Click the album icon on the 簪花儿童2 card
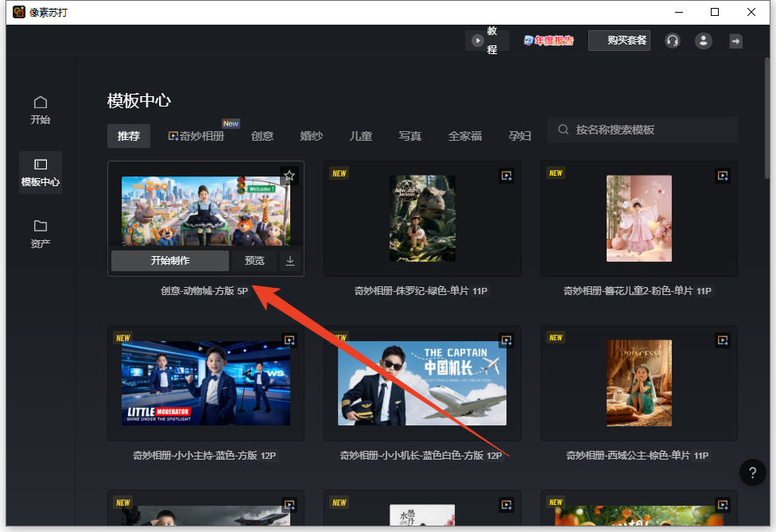The height and width of the screenshot is (532, 776). pos(723,175)
